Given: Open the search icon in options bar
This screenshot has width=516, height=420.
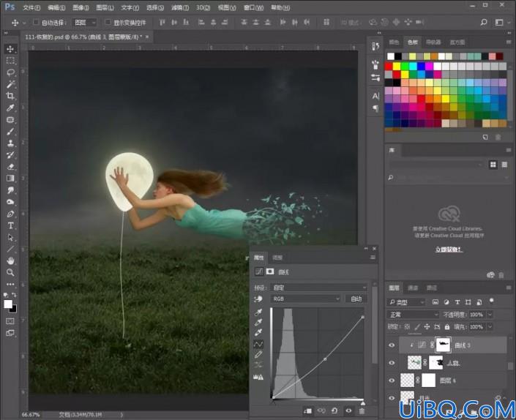Looking at the screenshot, I should pyautogui.click(x=484, y=22).
